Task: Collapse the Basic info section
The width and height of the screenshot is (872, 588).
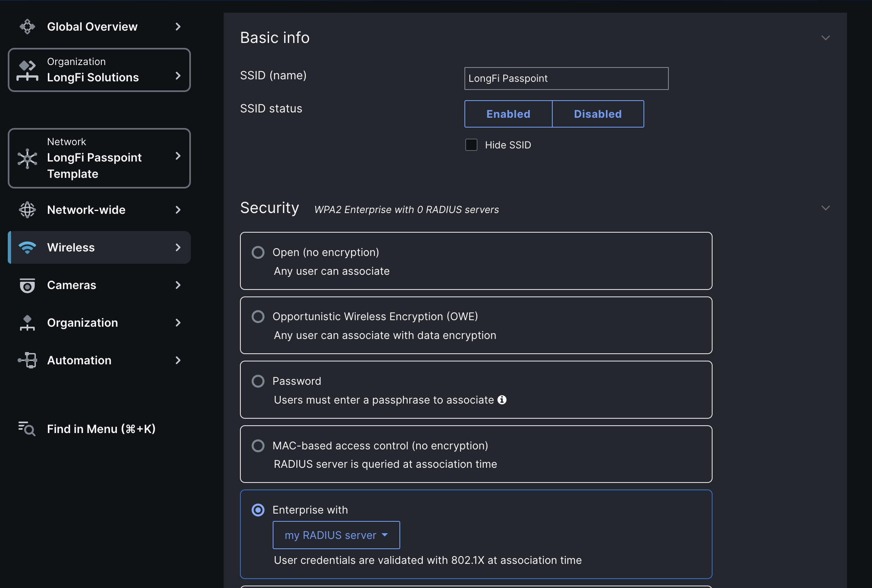Action: click(x=825, y=38)
